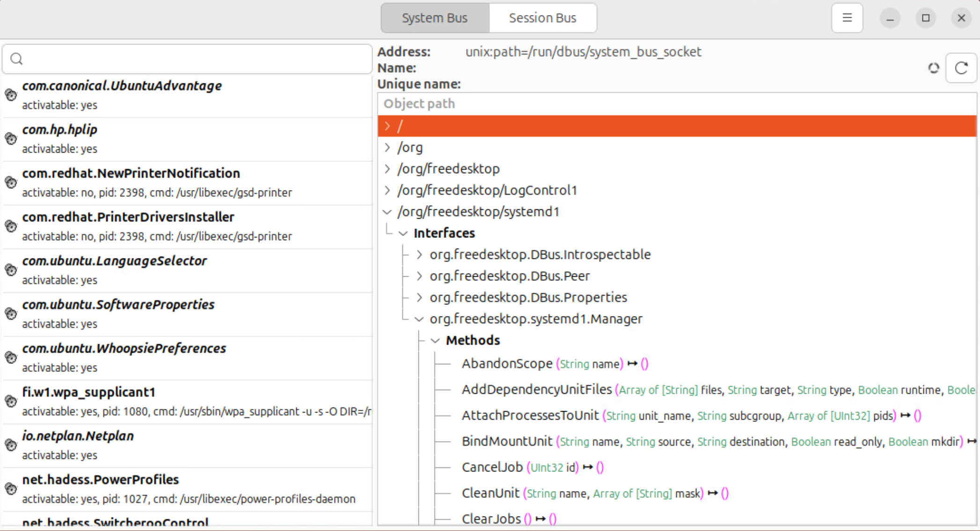Select the AddDependencyUnitFiles method
The height and width of the screenshot is (531, 980).
point(718,390)
